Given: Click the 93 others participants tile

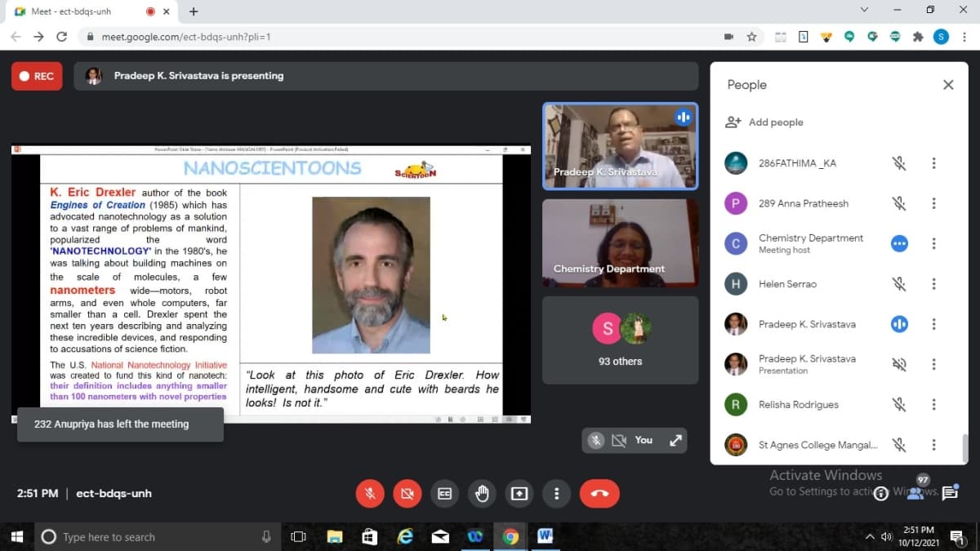Looking at the screenshot, I should point(620,340).
